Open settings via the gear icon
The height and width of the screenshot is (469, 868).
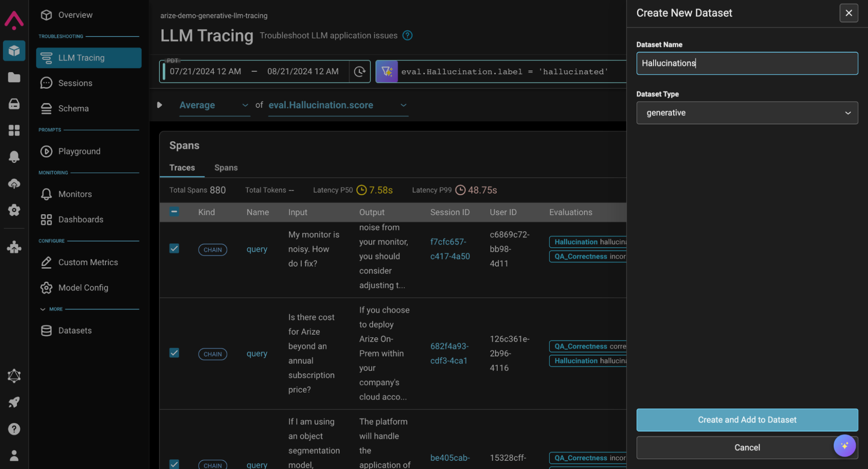(14, 210)
